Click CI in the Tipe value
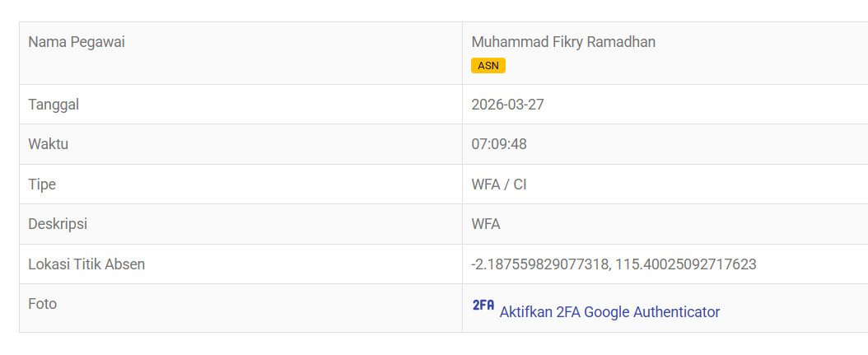868x355 pixels. coord(520,185)
